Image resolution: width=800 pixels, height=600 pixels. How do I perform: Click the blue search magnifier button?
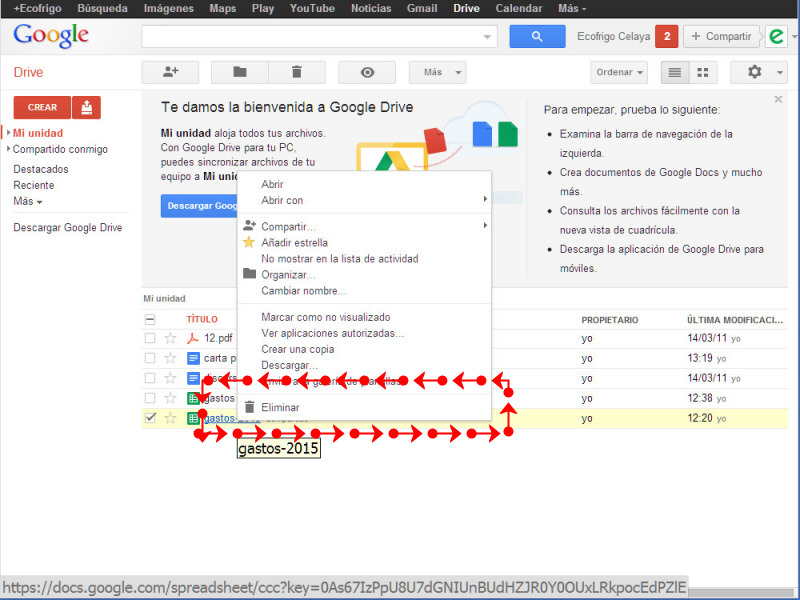537,36
